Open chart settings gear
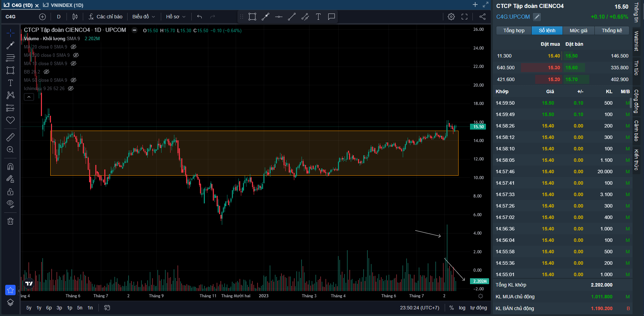The image size is (644, 316). click(451, 17)
